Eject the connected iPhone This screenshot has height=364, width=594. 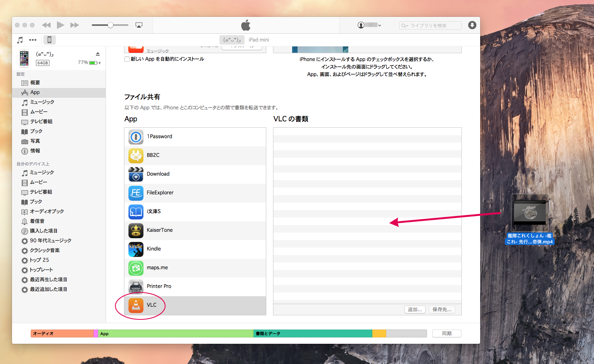(98, 54)
